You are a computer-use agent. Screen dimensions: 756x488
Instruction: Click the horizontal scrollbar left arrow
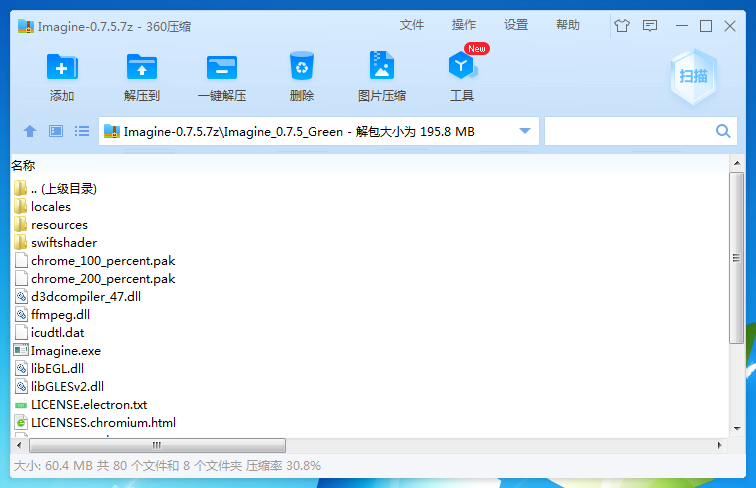[x=19, y=445]
